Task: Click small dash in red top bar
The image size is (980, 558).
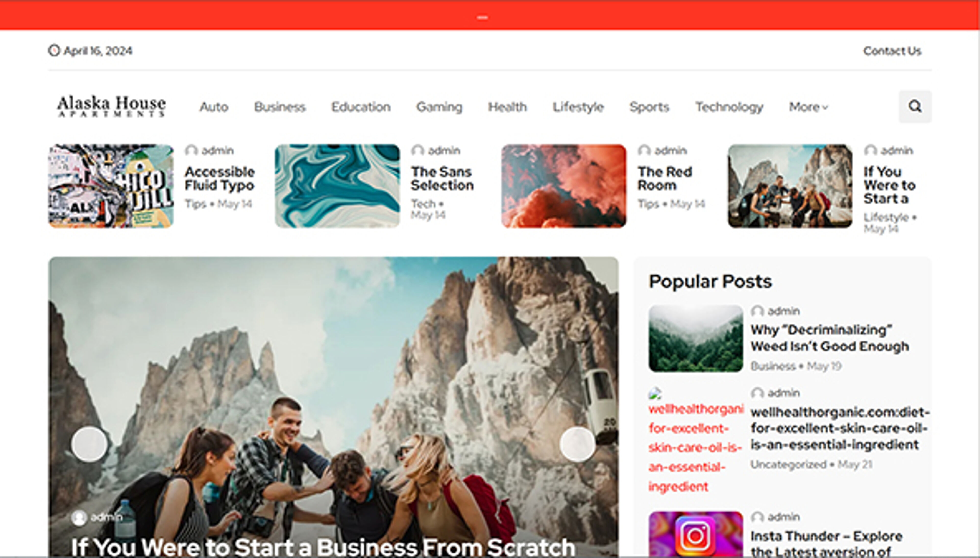Action: click(x=482, y=17)
